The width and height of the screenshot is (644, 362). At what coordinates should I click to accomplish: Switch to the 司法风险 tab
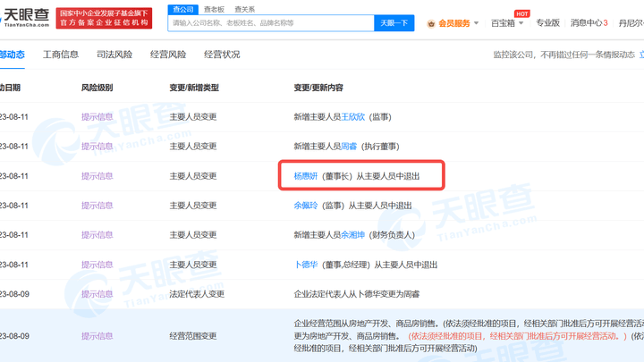tap(114, 55)
